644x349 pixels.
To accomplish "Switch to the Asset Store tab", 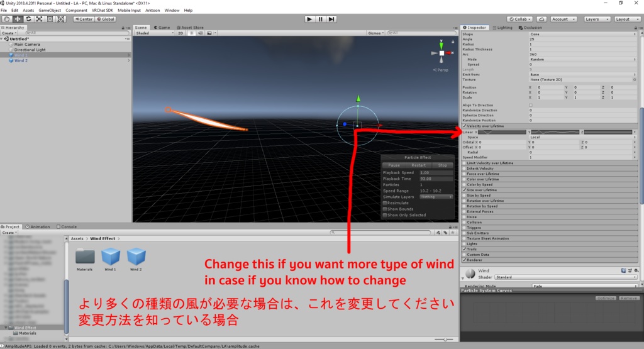I will tap(190, 28).
